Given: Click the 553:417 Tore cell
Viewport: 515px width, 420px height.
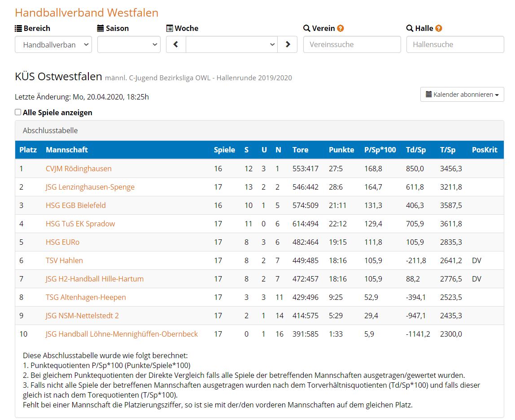Looking at the screenshot, I should pyautogui.click(x=306, y=169).
